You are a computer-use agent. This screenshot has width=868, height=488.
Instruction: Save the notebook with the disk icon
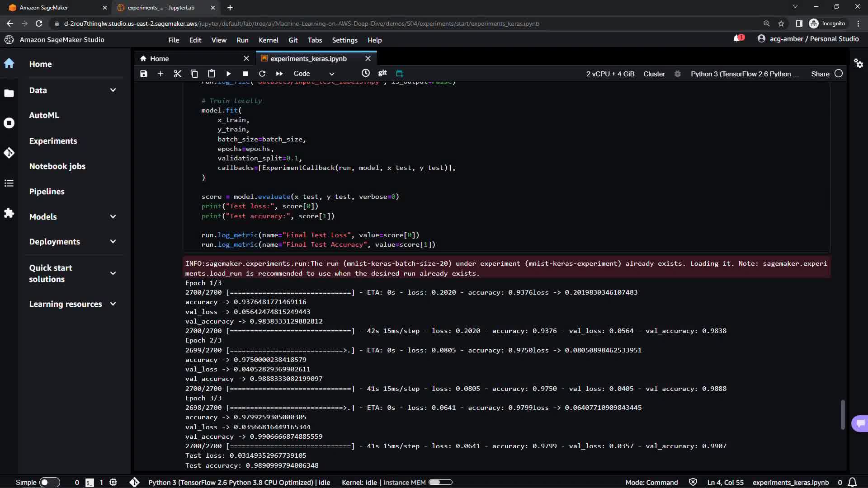[x=144, y=74]
